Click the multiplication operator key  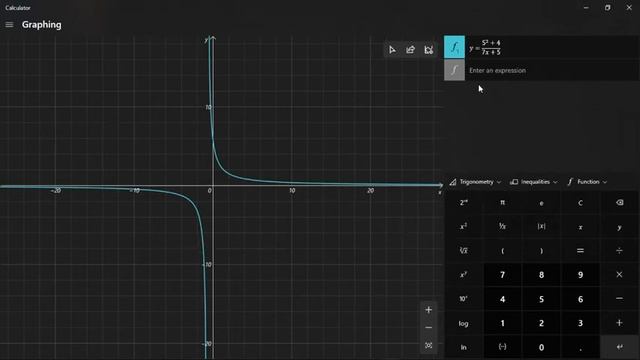point(619,275)
